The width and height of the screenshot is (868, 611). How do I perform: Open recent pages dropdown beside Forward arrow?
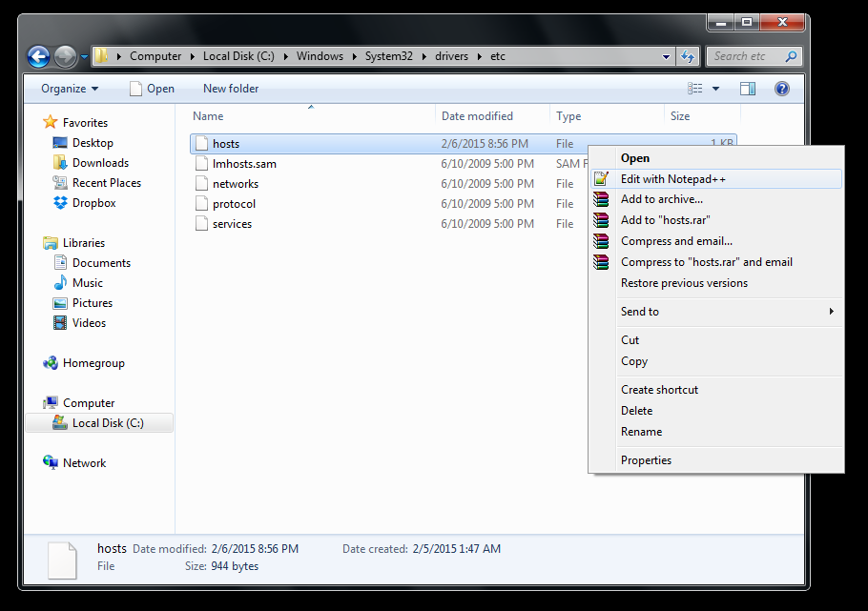[84, 56]
